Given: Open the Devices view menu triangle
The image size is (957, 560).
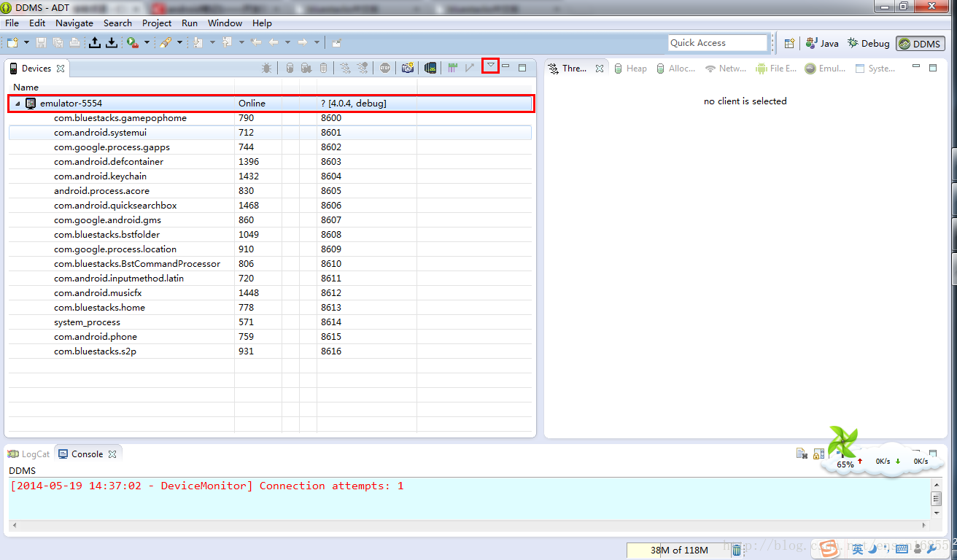Looking at the screenshot, I should 491,66.
